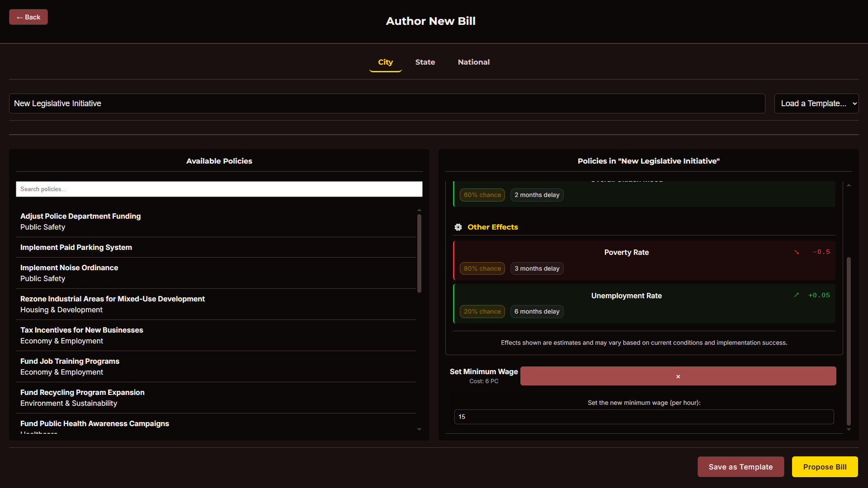Click the Unemployment Rate upward trend arrow
This screenshot has height=488, width=868.
point(797,295)
